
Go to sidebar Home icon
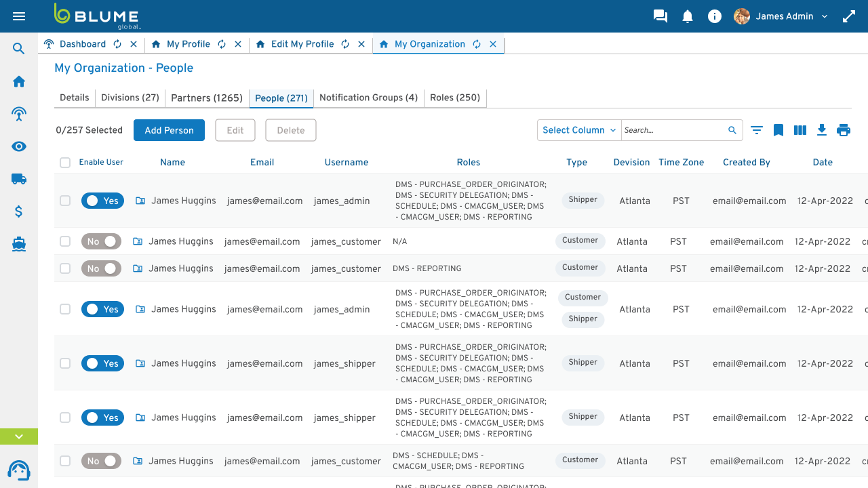[19, 81]
